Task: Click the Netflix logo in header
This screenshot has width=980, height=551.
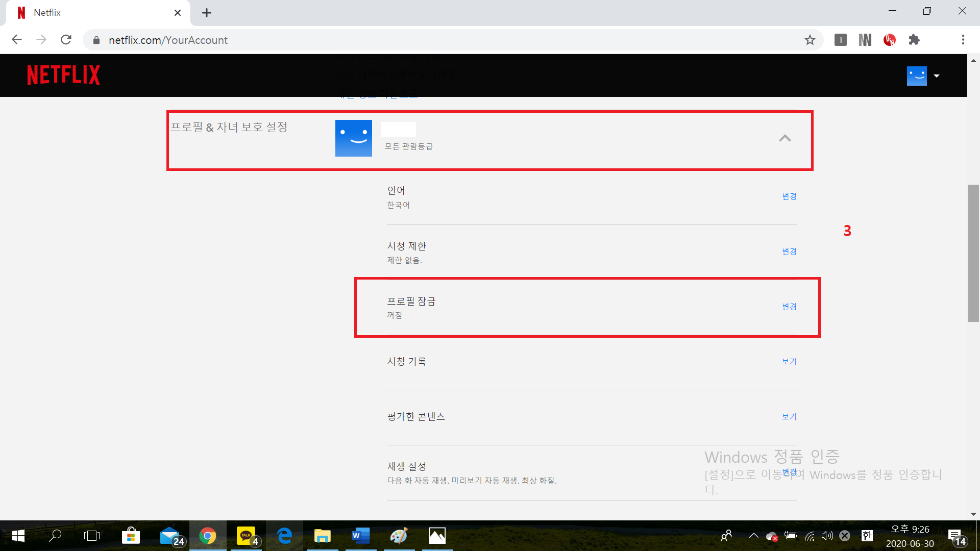Action: point(63,75)
